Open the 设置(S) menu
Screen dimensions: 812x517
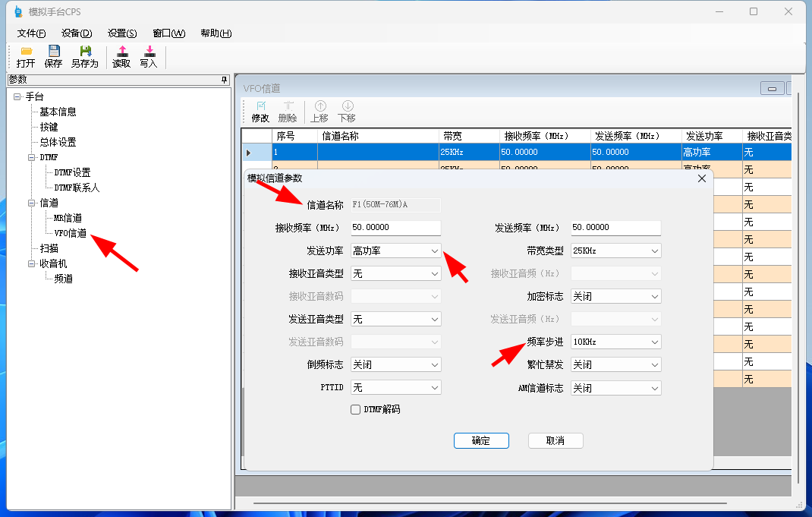pyautogui.click(x=122, y=33)
